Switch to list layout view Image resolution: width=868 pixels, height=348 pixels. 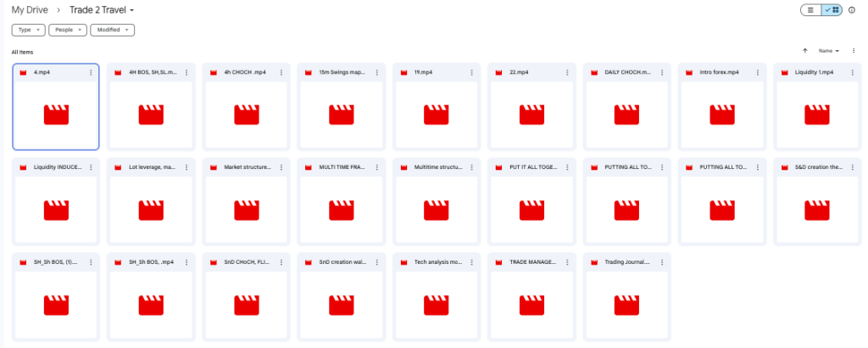pos(811,10)
